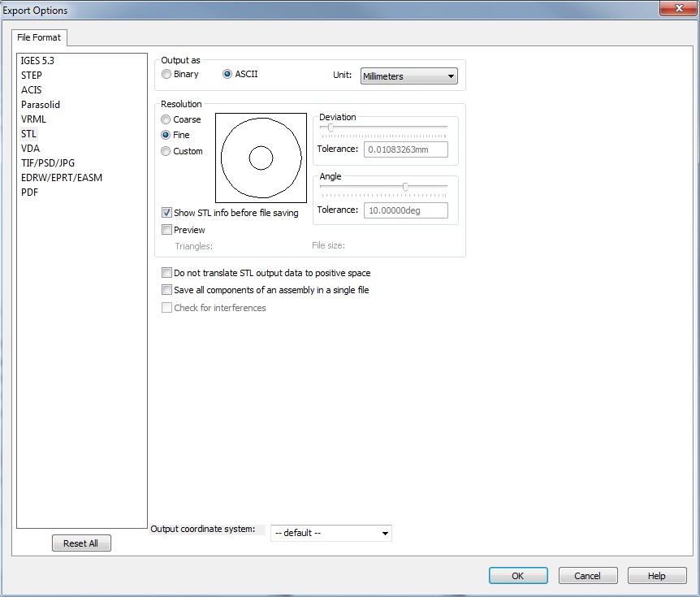The image size is (700, 597).
Task: Click the Angle slider handle
Action: click(405, 187)
